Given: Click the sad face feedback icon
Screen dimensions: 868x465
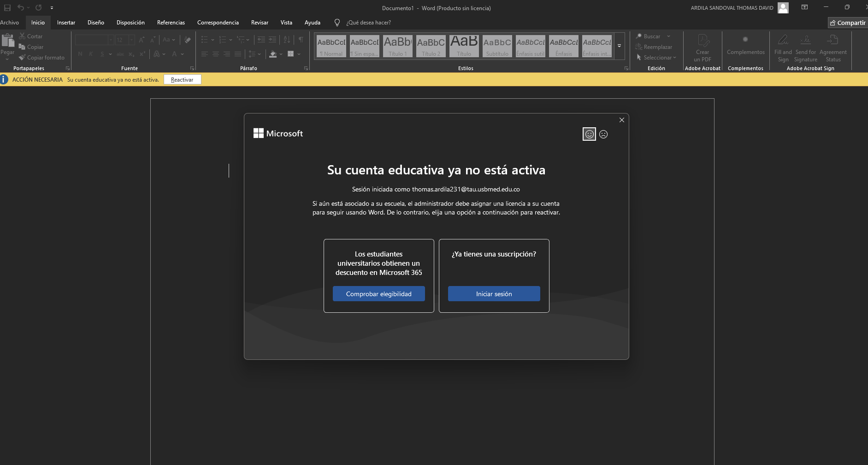Looking at the screenshot, I should (x=603, y=134).
